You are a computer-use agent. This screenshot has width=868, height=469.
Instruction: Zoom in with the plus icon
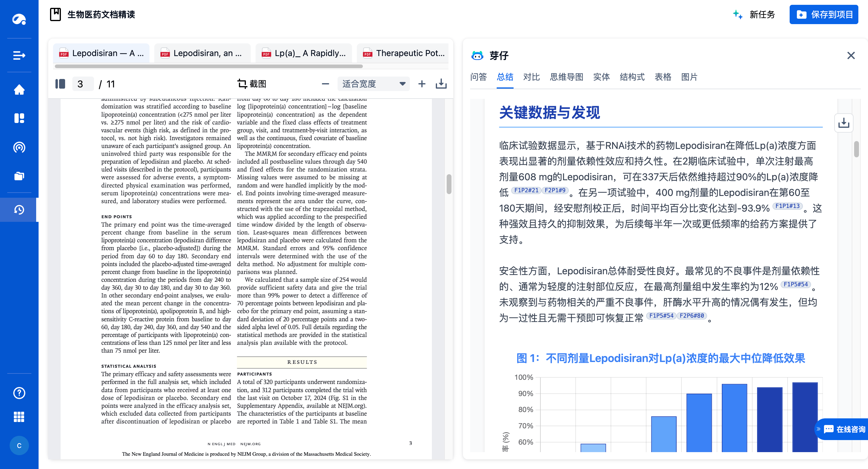(x=422, y=83)
